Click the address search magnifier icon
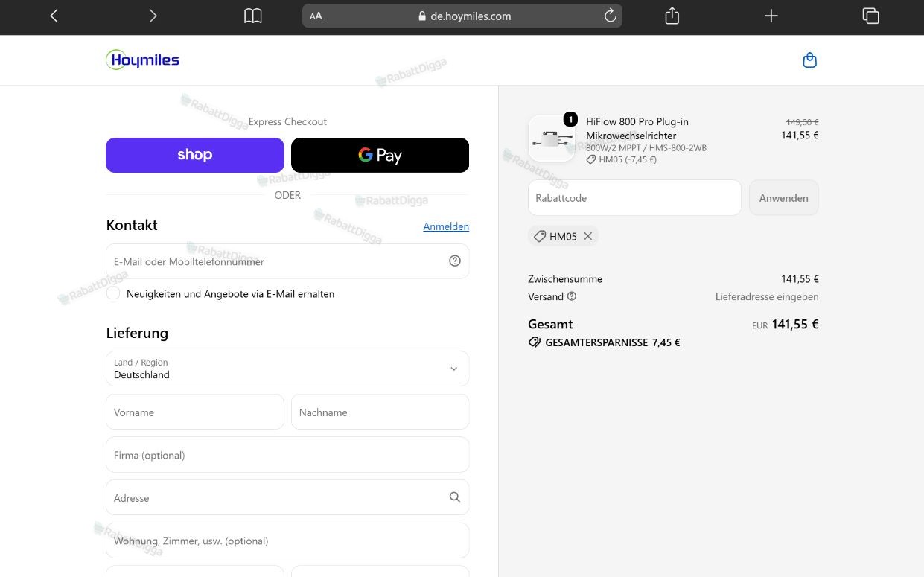This screenshot has width=924, height=577. [455, 497]
